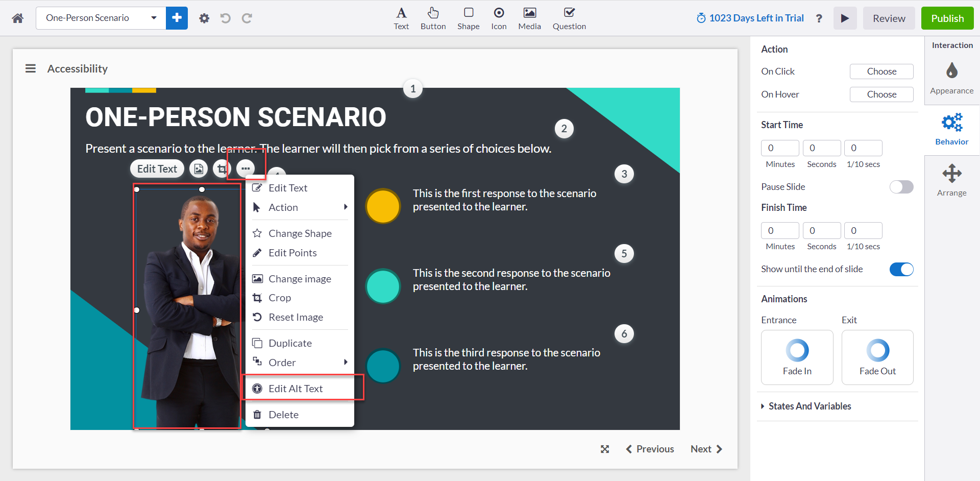Go to the Previous slide
Viewport: 980px width, 481px height.
click(x=650, y=449)
